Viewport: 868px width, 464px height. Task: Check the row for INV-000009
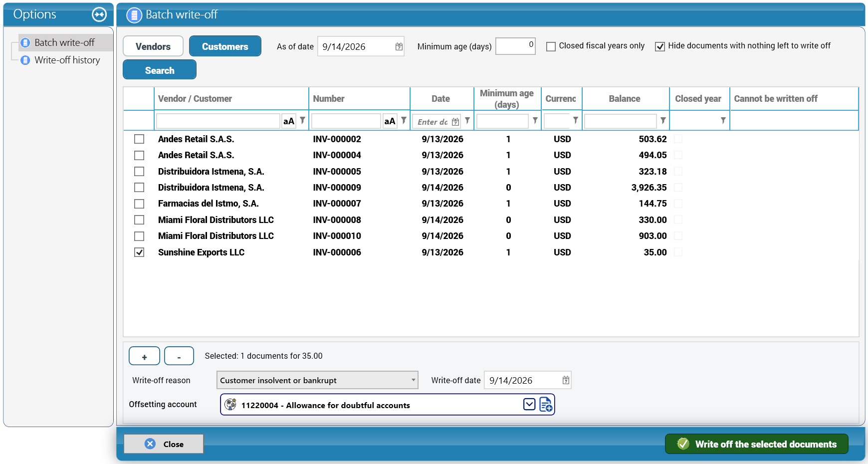coord(139,188)
